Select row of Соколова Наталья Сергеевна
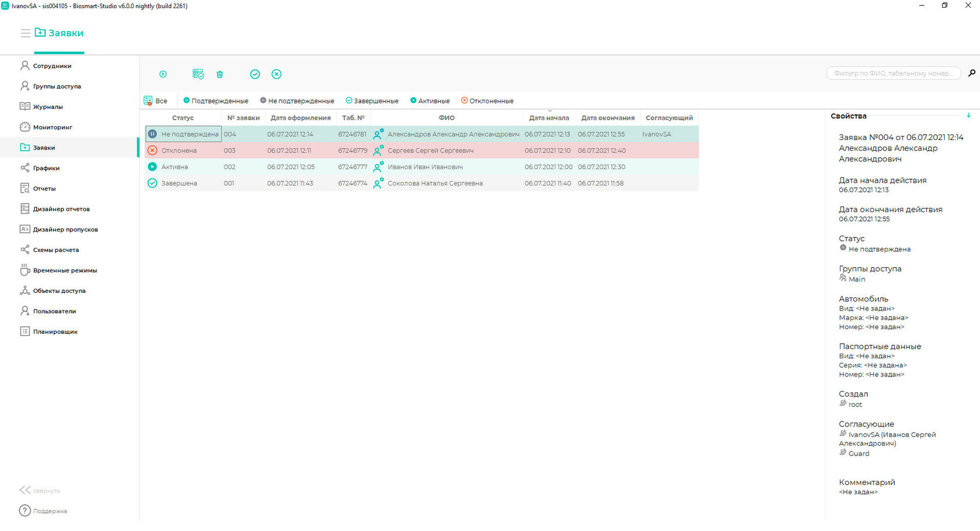980x531 pixels. point(422,183)
